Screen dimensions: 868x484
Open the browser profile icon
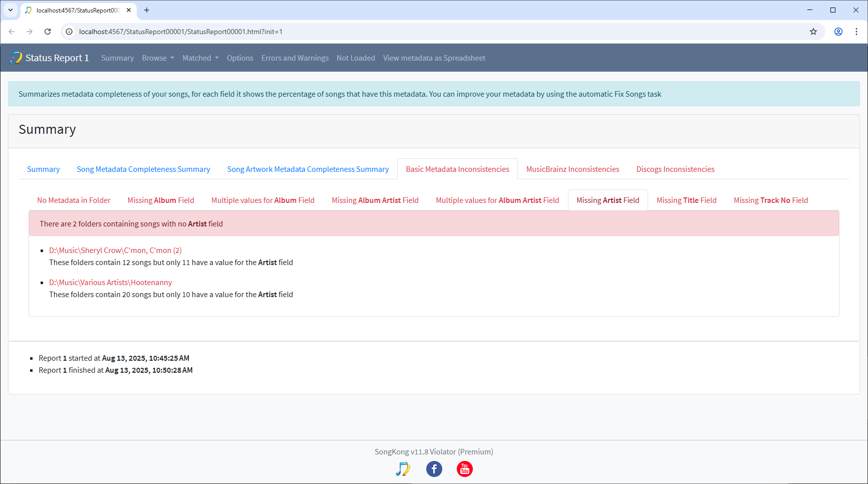click(838, 32)
